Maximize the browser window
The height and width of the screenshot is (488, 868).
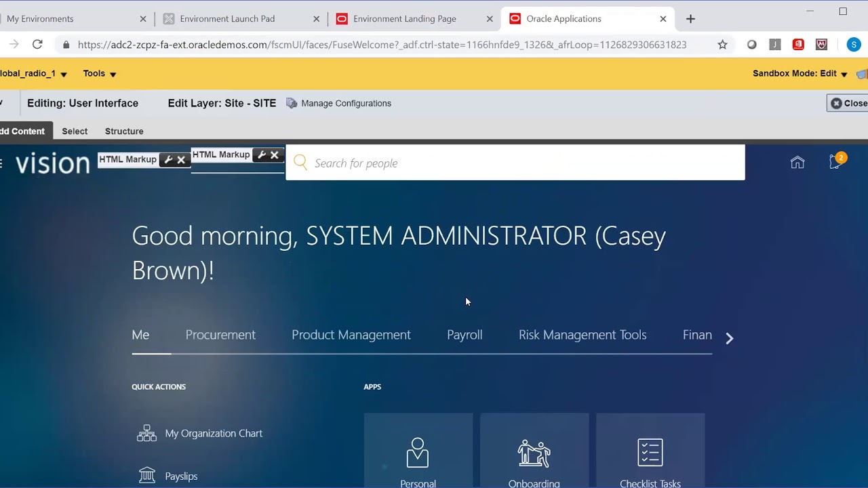coord(843,12)
